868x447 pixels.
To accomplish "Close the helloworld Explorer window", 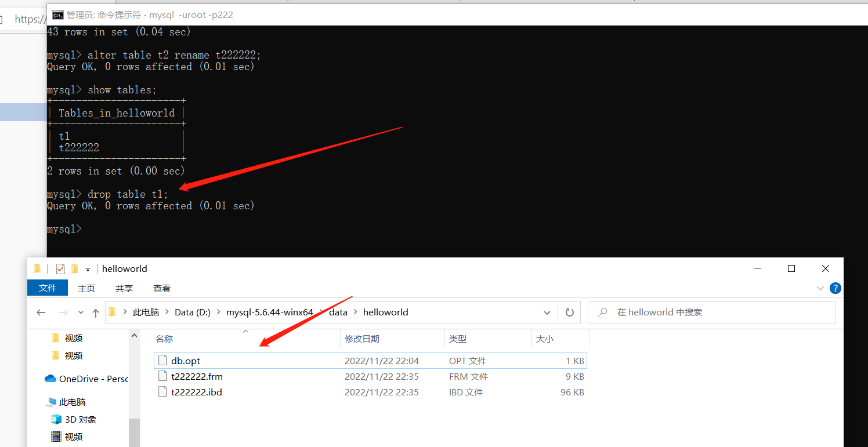I will pyautogui.click(x=826, y=268).
